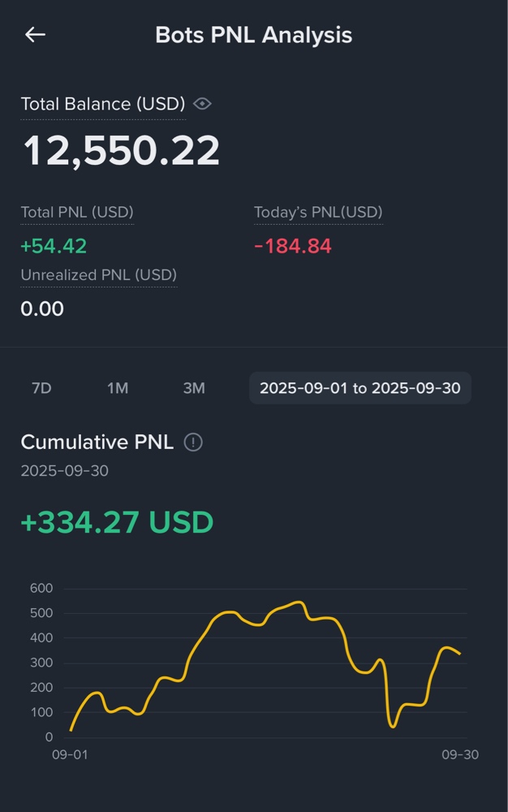
Task: Click the +334.27 USD cumulative value
Action: coord(117,522)
